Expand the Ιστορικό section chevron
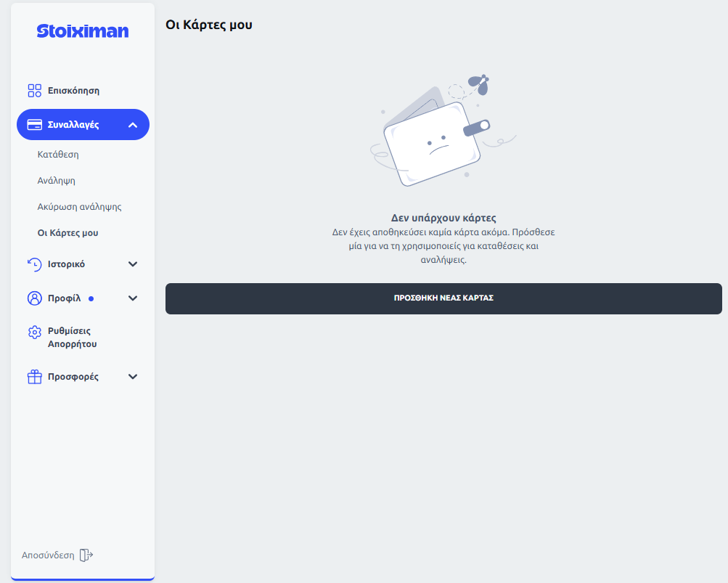Image resolution: width=728 pixels, height=583 pixels. [x=133, y=264]
